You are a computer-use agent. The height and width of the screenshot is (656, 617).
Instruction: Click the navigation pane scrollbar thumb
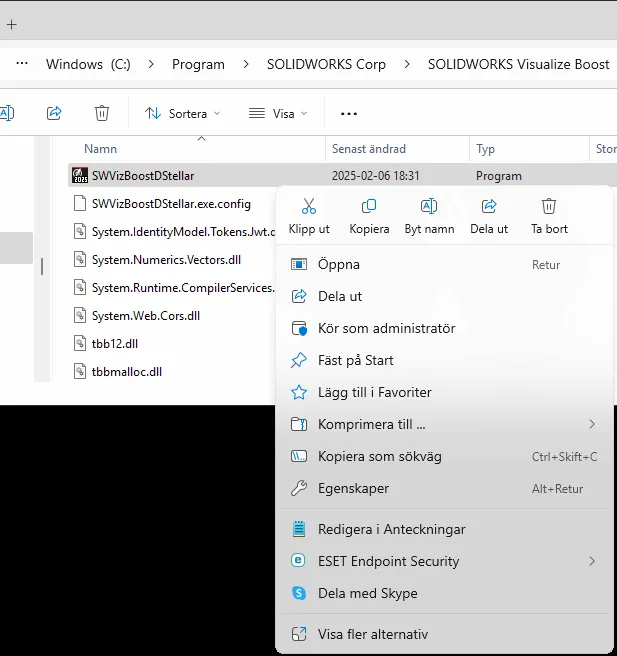pyautogui.click(x=42, y=266)
